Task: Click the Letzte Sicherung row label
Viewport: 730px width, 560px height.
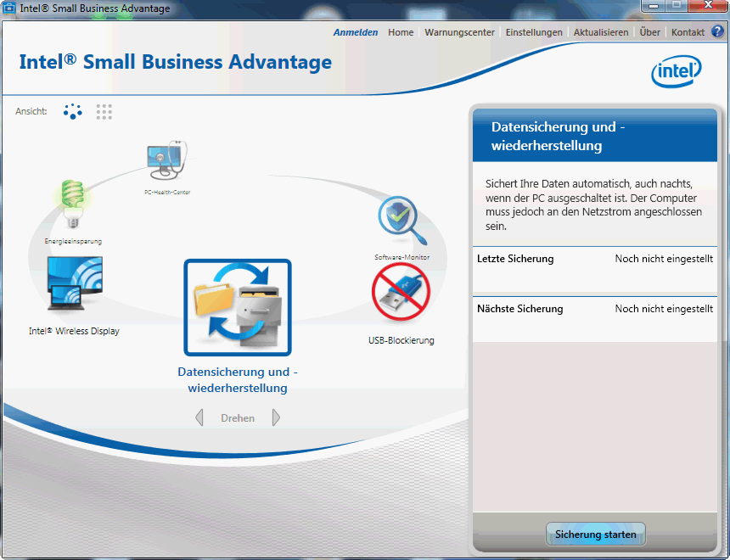Action: pyautogui.click(x=515, y=259)
